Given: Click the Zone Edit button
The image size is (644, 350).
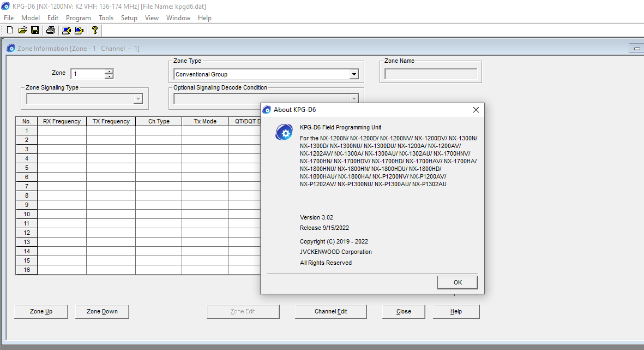Looking at the screenshot, I should [x=243, y=311].
